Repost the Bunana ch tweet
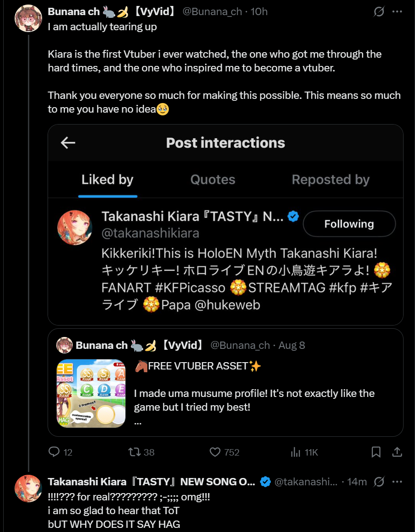The image size is (415, 532). tap(135, 452)
